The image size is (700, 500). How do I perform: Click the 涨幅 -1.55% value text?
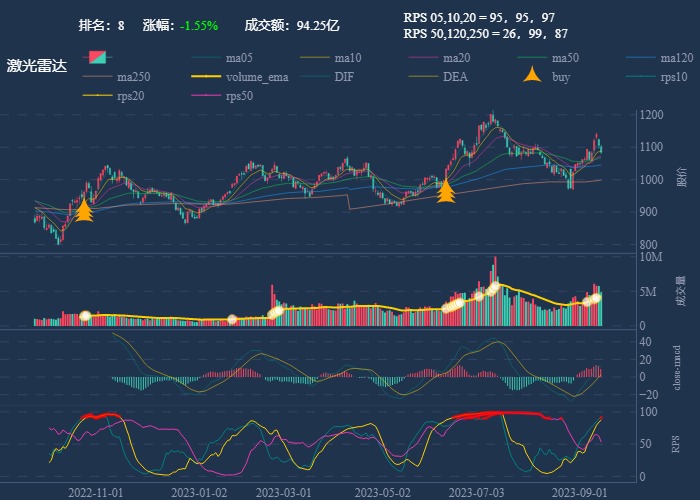coord(199,24)
